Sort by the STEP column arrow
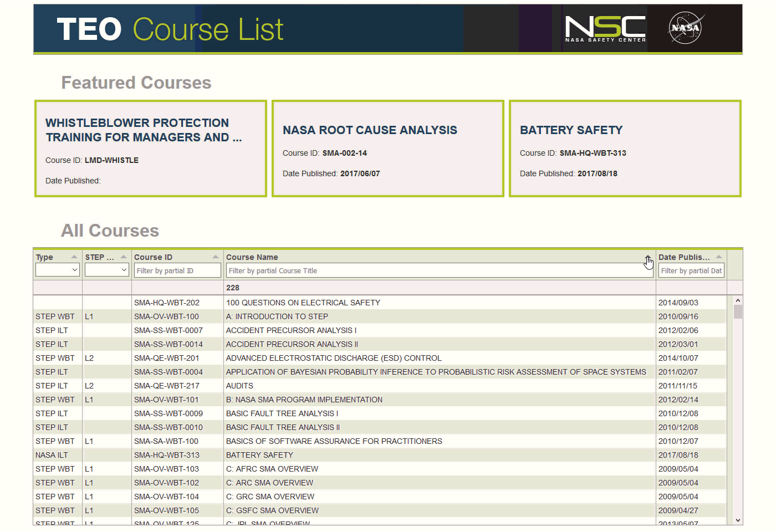 click(x=124, y=257)
